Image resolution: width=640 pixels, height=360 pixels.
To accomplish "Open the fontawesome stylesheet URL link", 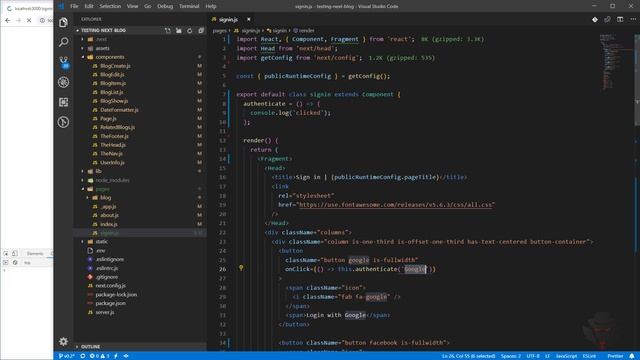I will 396,204.
